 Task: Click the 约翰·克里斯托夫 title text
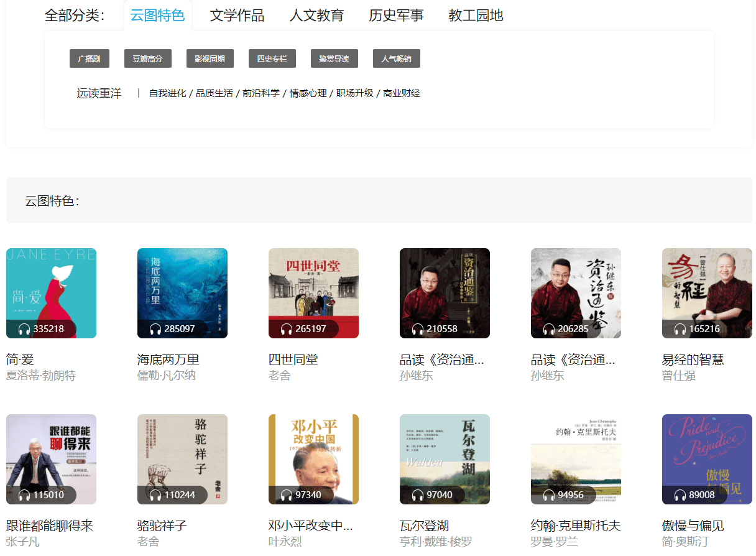[576, 526]
